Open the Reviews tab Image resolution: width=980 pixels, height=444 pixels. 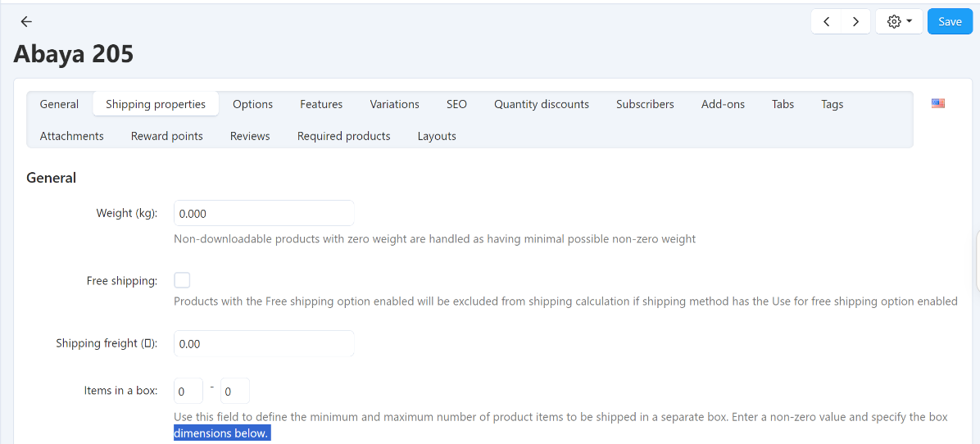pyautogui.click(x=250, y=136)
